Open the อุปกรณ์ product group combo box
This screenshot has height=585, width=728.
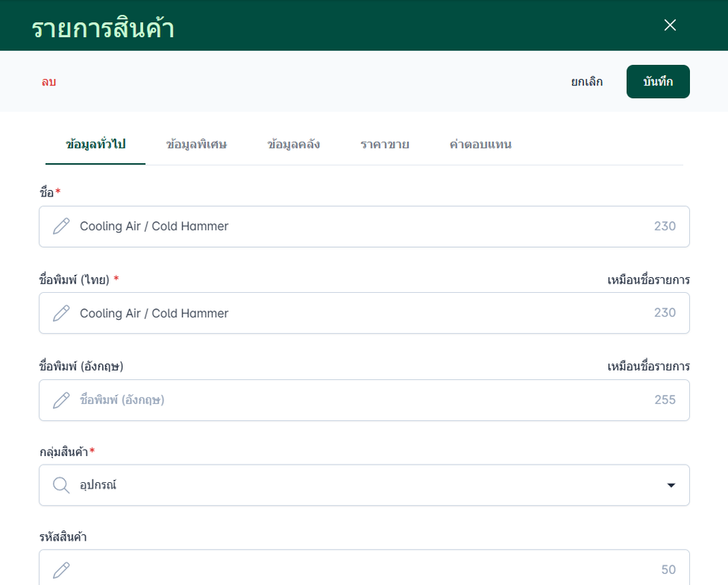click(x=364, y=485)
